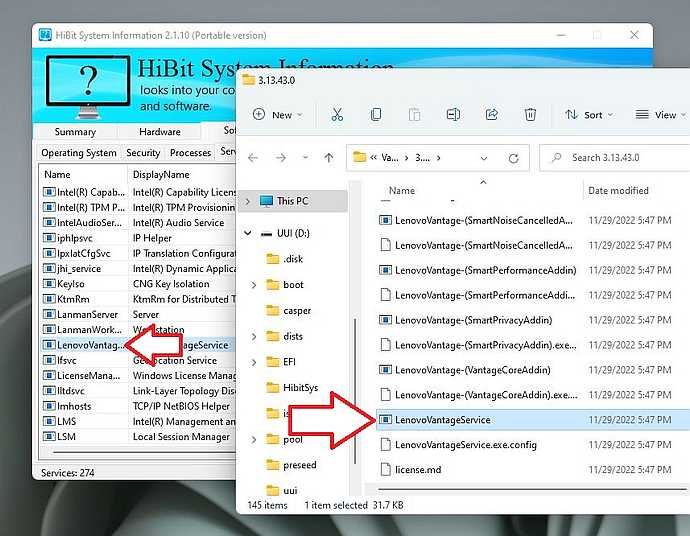This screenshot has width=690, height=536.
Task: Expand the boot folder in navigation pane
Action: coord(254,285)
